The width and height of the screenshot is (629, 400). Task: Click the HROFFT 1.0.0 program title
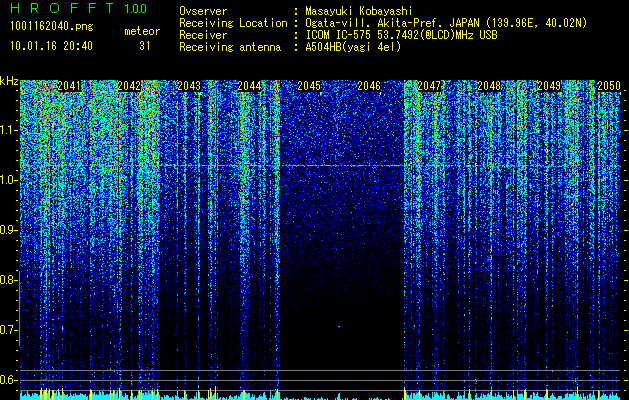pos(79,8)
